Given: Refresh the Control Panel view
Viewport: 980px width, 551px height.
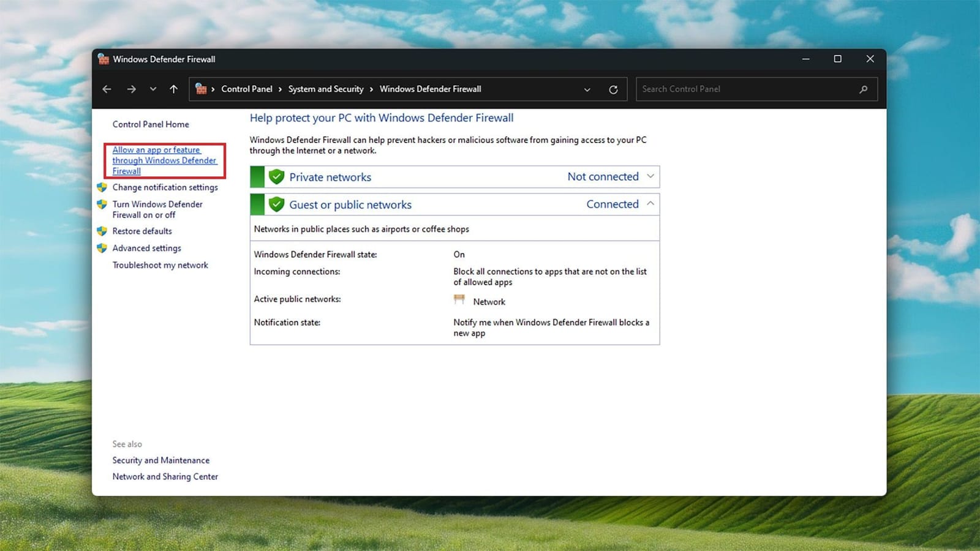Looking at the screenshot, I should [x=613, y=89].
